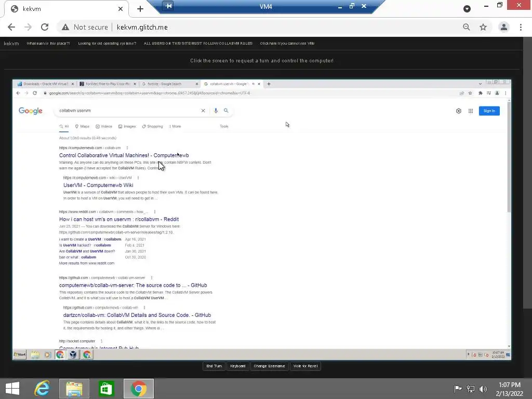Open options for the reddit.com result
This screenshot has height=399, width=532.
click(155, 212)
